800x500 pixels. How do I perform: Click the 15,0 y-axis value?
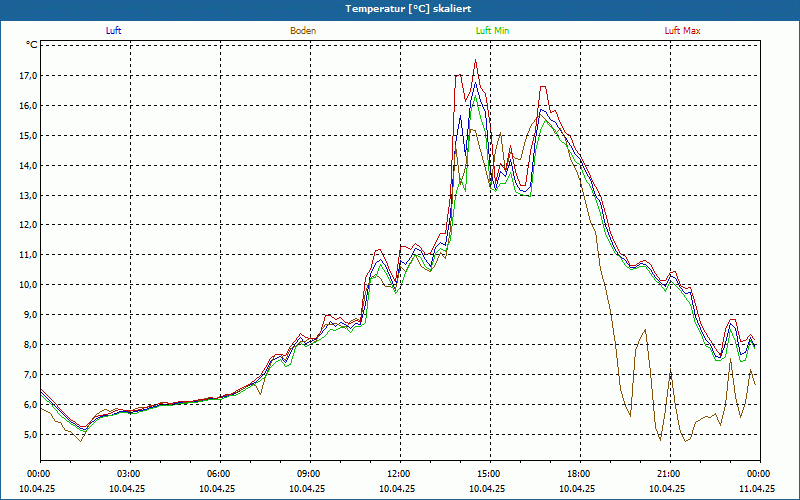[x=28, y=135]
